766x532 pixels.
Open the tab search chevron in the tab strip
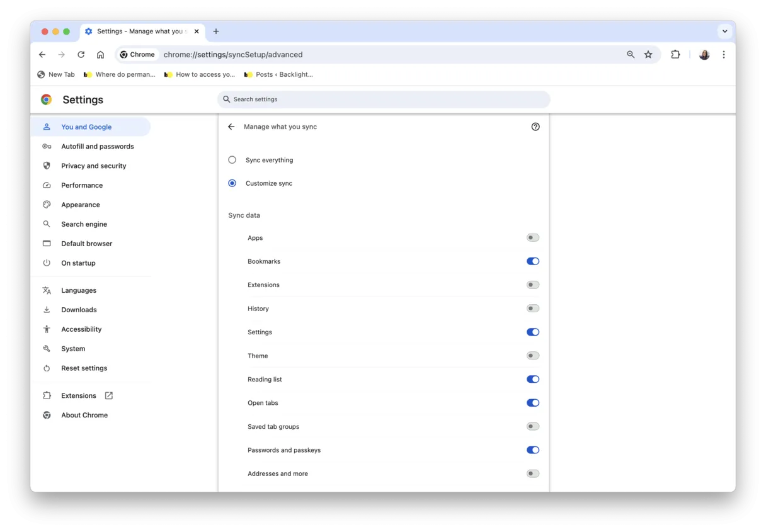click(725, 31)
